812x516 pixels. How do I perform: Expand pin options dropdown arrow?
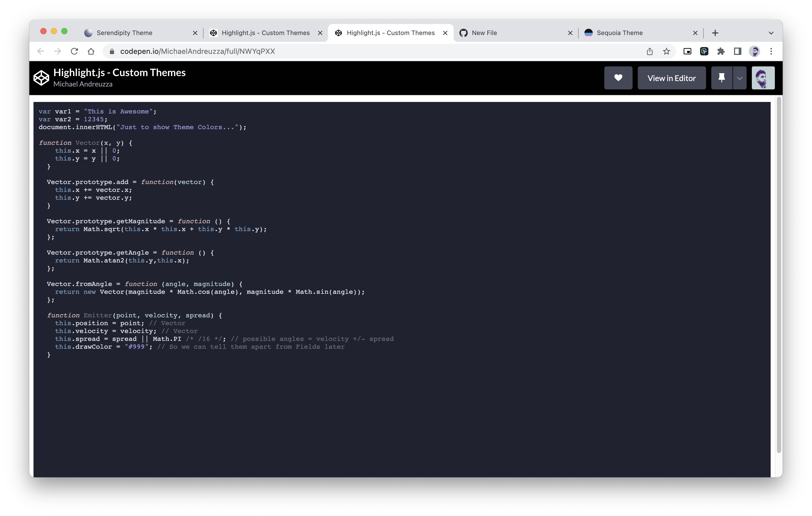click(x=740, y=78)
